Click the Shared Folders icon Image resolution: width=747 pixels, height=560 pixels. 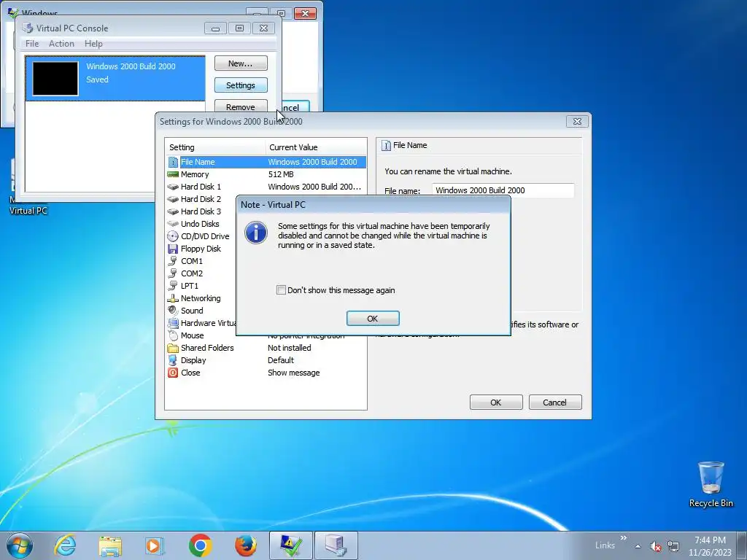(x=173, y=348)
